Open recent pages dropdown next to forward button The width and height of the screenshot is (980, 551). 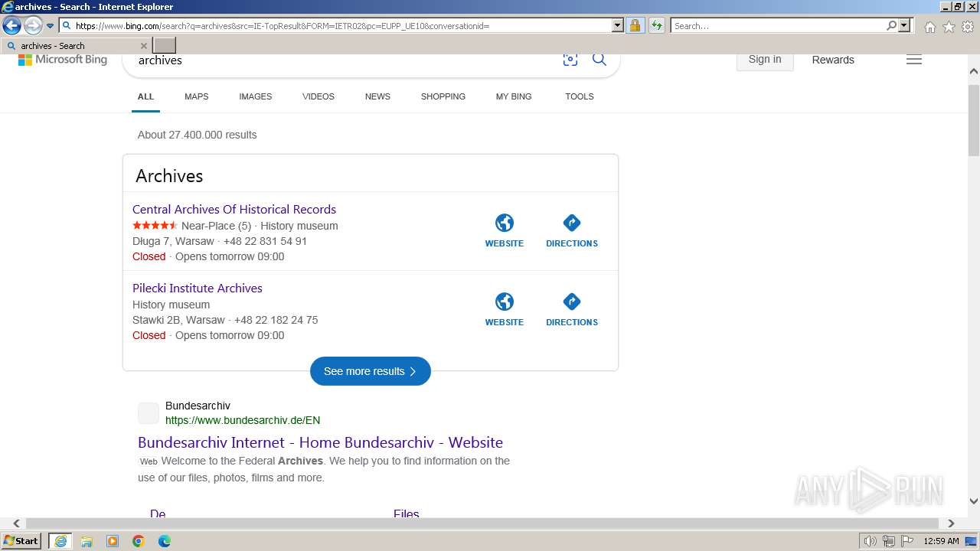[51, 26]
